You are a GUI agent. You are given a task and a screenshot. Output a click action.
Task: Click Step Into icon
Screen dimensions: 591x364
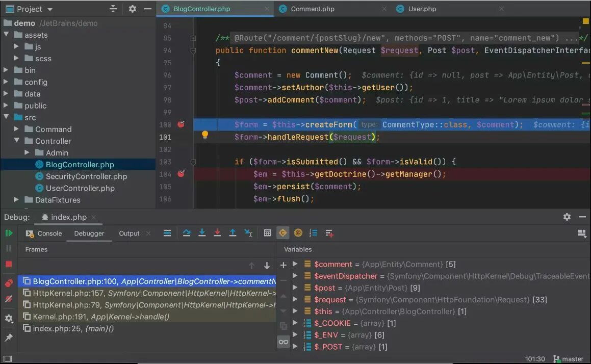(x=202, y=233)
